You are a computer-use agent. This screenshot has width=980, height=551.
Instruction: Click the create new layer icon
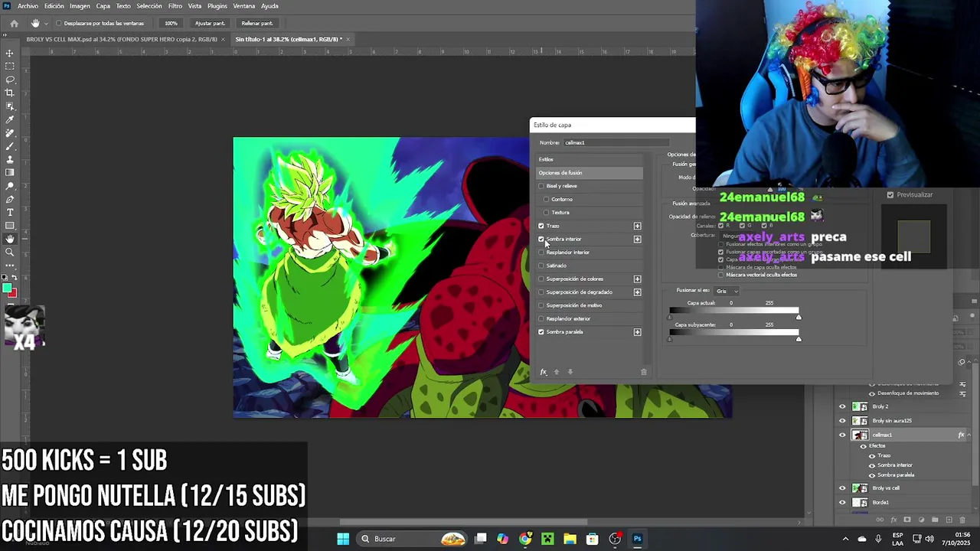pos(949,520)
